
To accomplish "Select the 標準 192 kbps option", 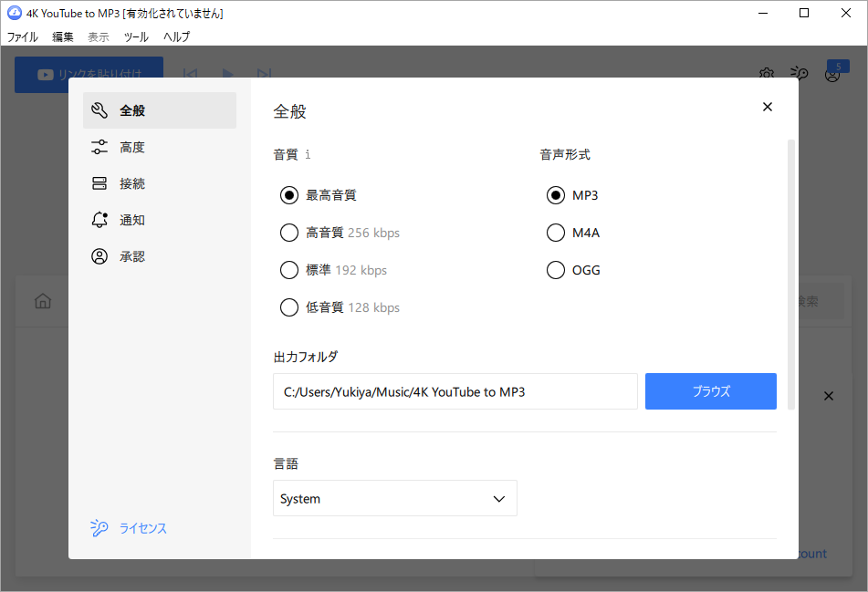I will coord(334,270).
